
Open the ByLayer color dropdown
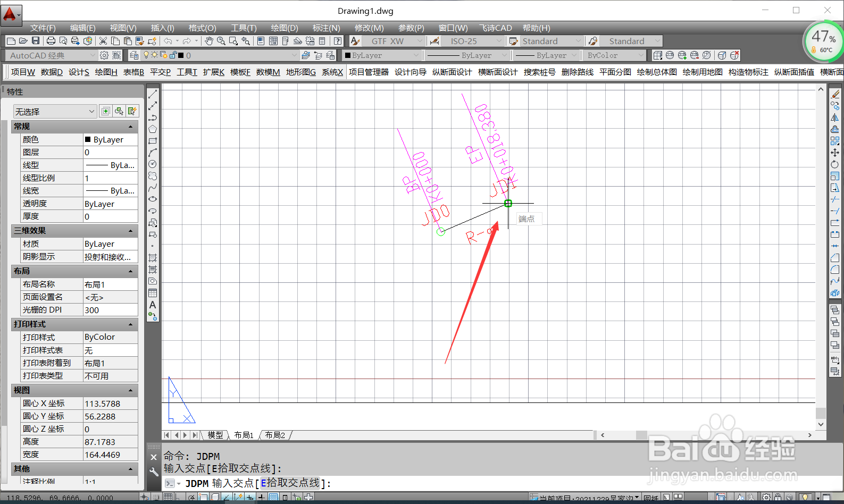[382, 55]
